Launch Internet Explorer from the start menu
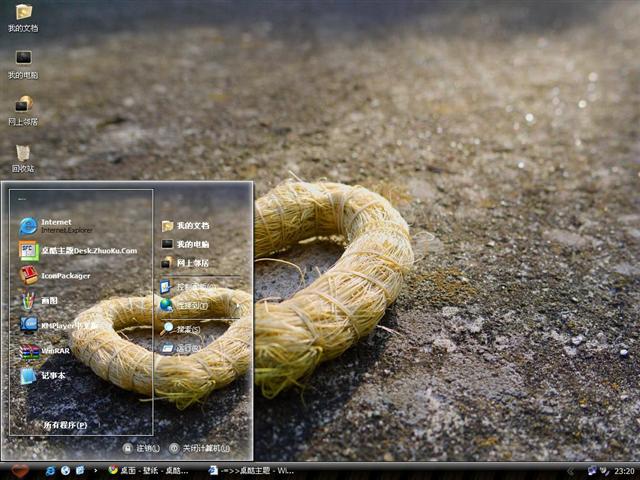 pos(56,226)
